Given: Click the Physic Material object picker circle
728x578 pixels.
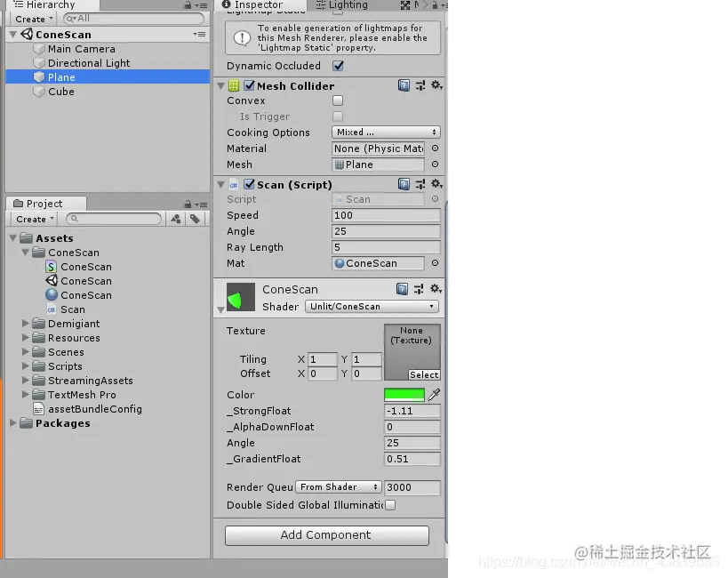Looking at the screenshot, I should tap(435, 149).
